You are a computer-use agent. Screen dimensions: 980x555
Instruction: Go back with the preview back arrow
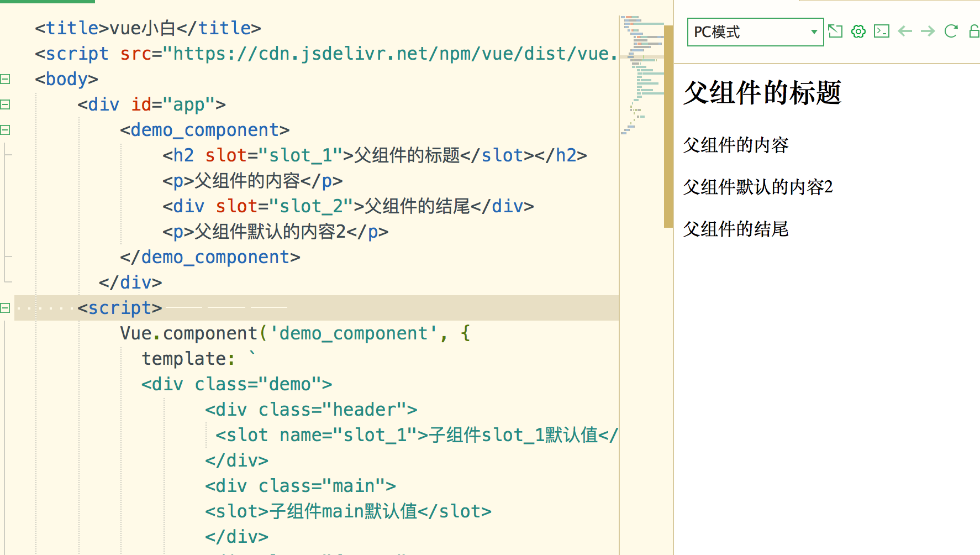point(905,32)
